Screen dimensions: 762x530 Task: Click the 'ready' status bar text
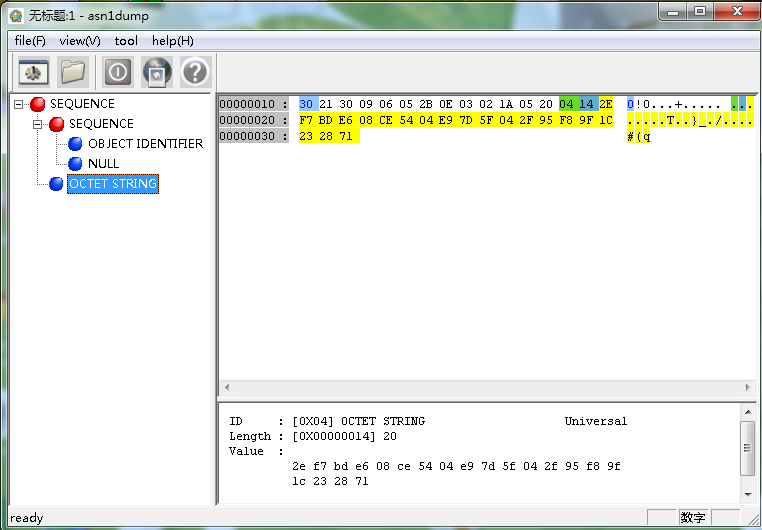27,518
